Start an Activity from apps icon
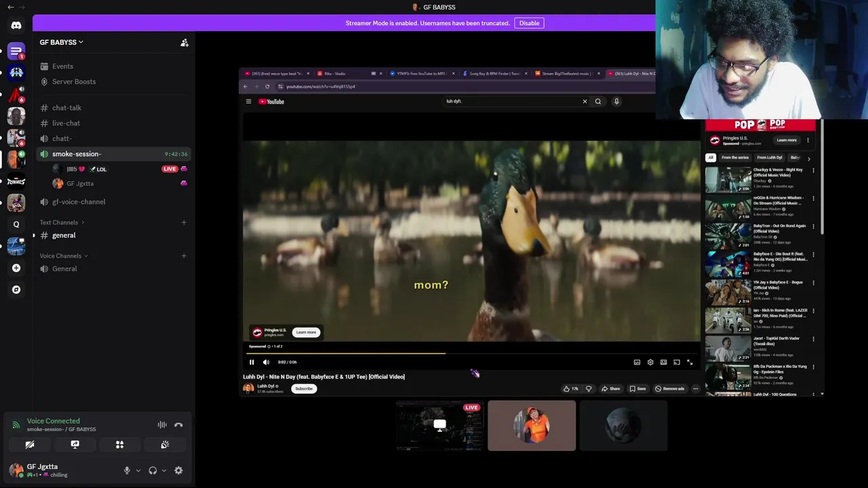Viewport: 868px width, 488px height. (119, 445)
